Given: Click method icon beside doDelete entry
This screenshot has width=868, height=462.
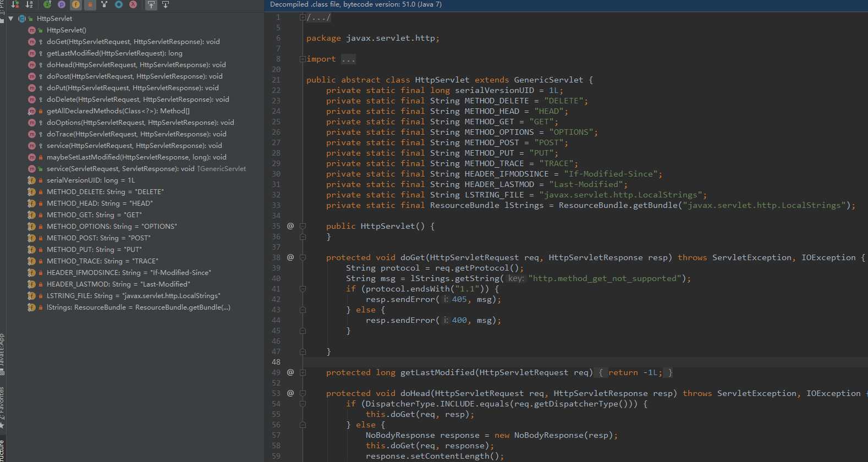Looking at the screenshot, I should click(x=31, y=100).
